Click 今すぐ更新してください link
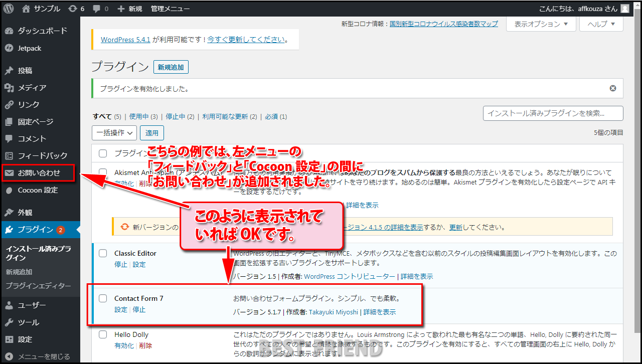The width and height of the screenshot is (642, 364). (246, 39)
